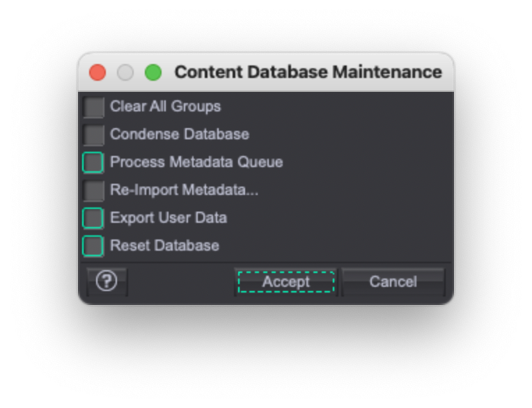Image resolution: width=532 pixels, height=408 pixels.
Task: Tick the Clear All Groups checkbox box
Action: pyautogui.click(x=93, y=107)
